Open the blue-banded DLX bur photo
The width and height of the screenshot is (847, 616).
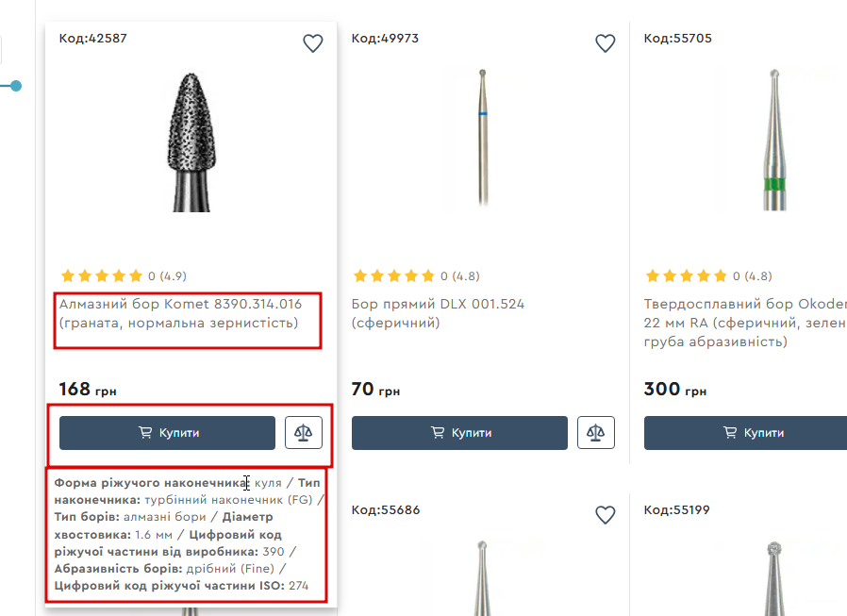[483, 137]
